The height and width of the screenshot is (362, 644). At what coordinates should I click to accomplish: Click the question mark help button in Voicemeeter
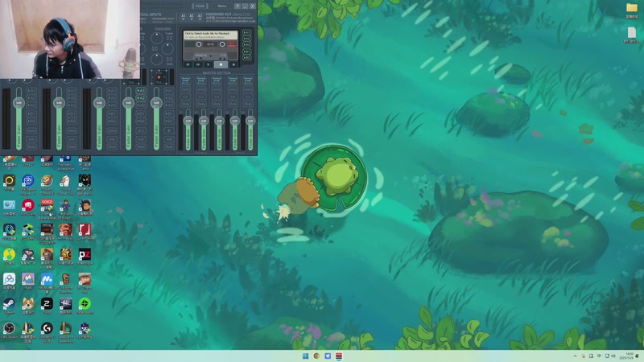[x=237, y=6]
